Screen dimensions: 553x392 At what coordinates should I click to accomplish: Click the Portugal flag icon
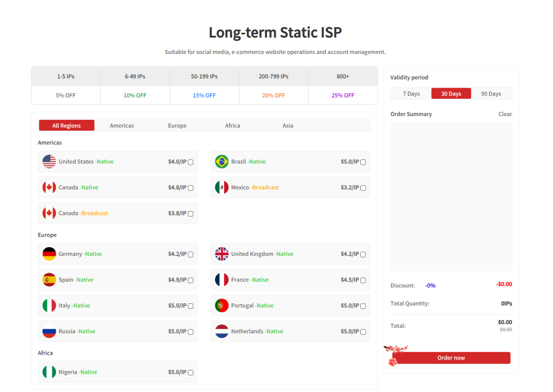pyautogui.click(x=221, y=306)
